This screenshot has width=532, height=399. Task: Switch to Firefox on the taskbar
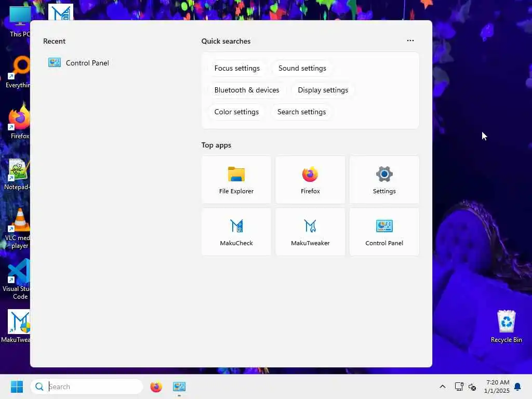point(156,387)
